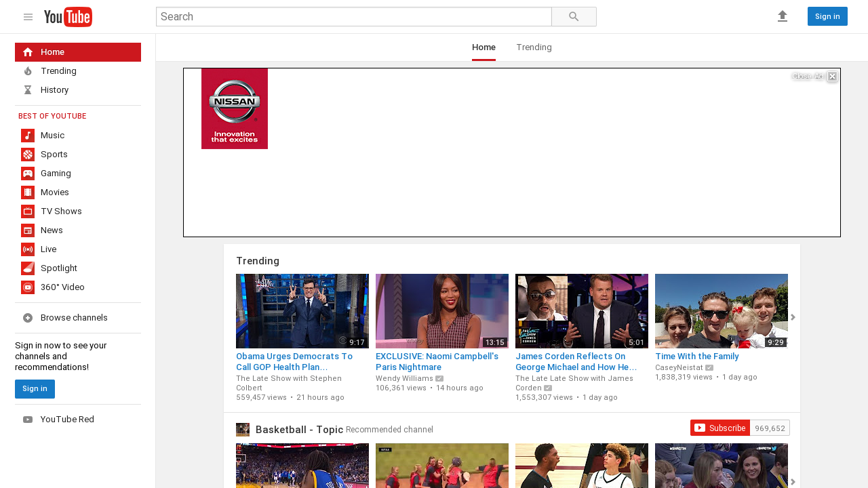Viewport: 868px width, 488px height.
Task: Play Obama Urges Democrats video thumbnail
Action: click(302, 311)
